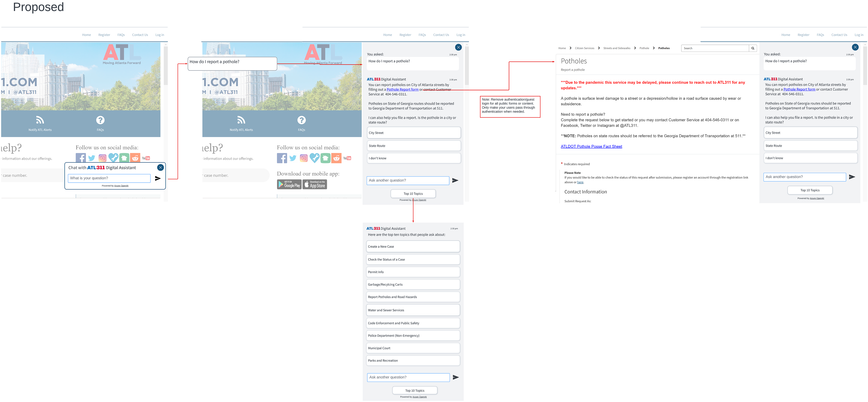This screenshot has width=868, height=402.
Task: Click 'Ask another question?' field in top ten panel
Action: 408,377
